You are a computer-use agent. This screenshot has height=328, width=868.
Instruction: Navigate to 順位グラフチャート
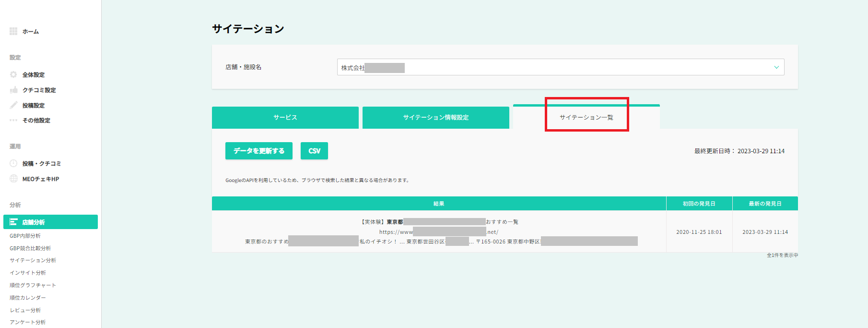click(x=33, y=285)
